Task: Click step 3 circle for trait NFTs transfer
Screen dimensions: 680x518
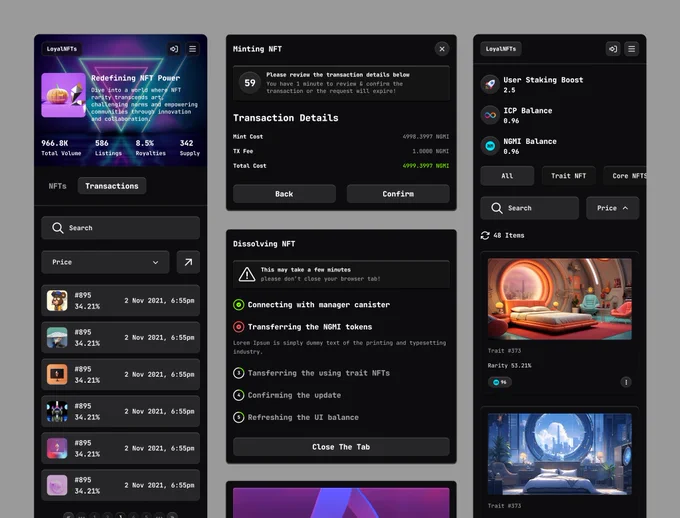Action: pyautogui.click(x=239, y=373)
